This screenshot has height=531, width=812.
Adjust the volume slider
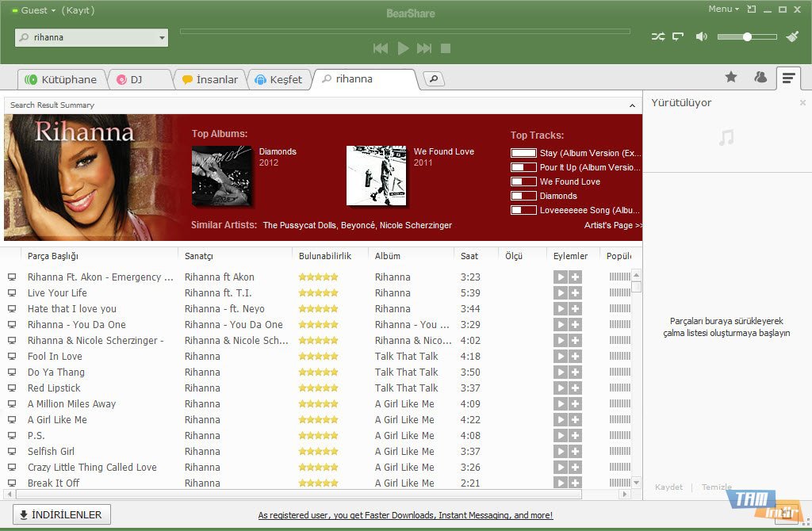[747, 36]
